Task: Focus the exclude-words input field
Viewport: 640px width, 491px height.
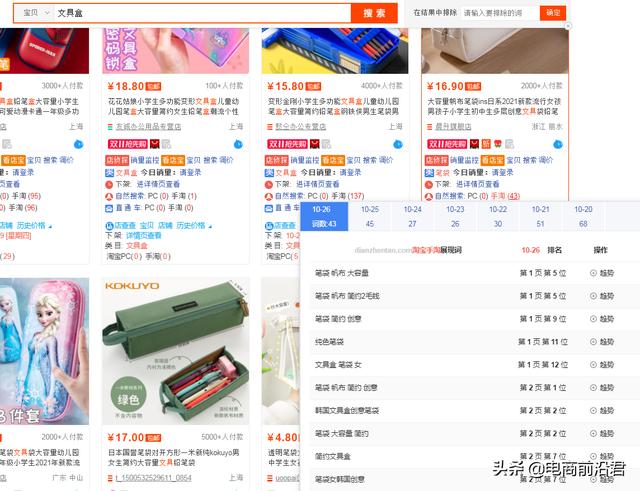Action: point(498,13)
